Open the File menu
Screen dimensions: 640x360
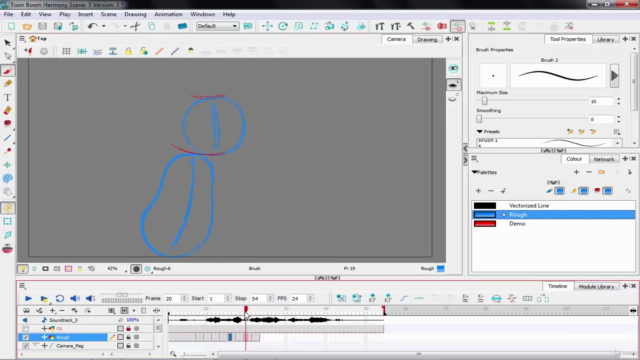[8, 14]
